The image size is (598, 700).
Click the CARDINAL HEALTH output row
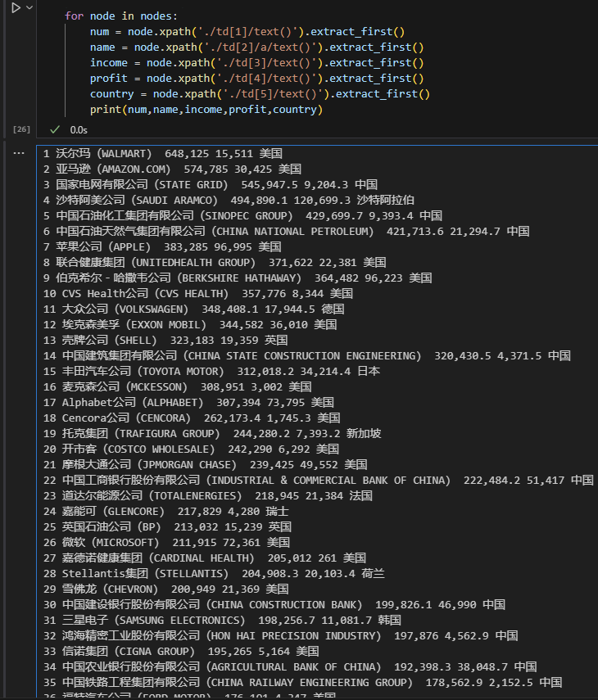coord(205,558)
